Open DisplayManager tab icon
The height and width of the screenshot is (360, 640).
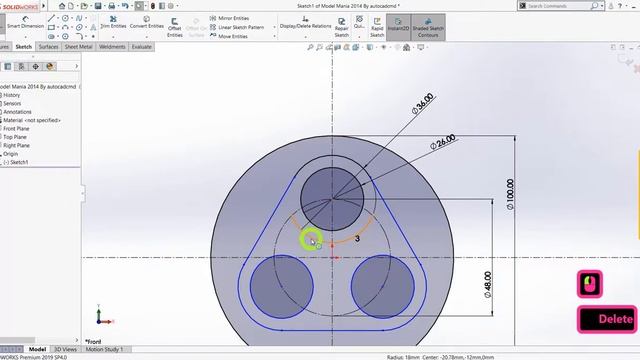[50, 66]
